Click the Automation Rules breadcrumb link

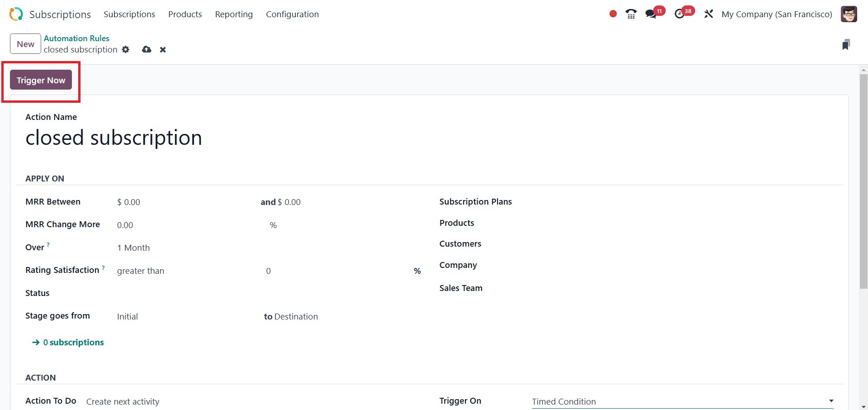pyautogui.click(x=76, y=38)
